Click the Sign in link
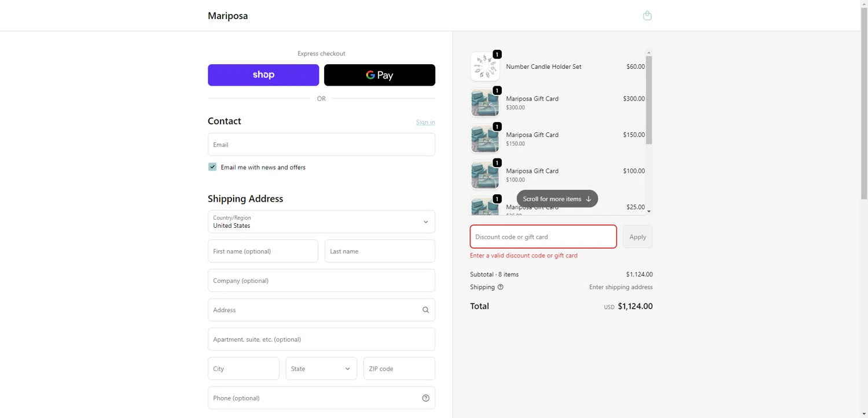868x418 pixels. [425, 122]
